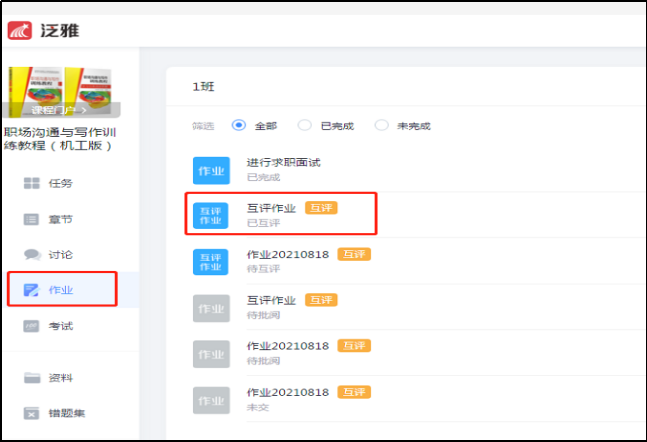The height and width of the screenshot is (442, 647).
Task: Click gray 作业 icon of the 未交 assignment
Action: click(210, 400)
